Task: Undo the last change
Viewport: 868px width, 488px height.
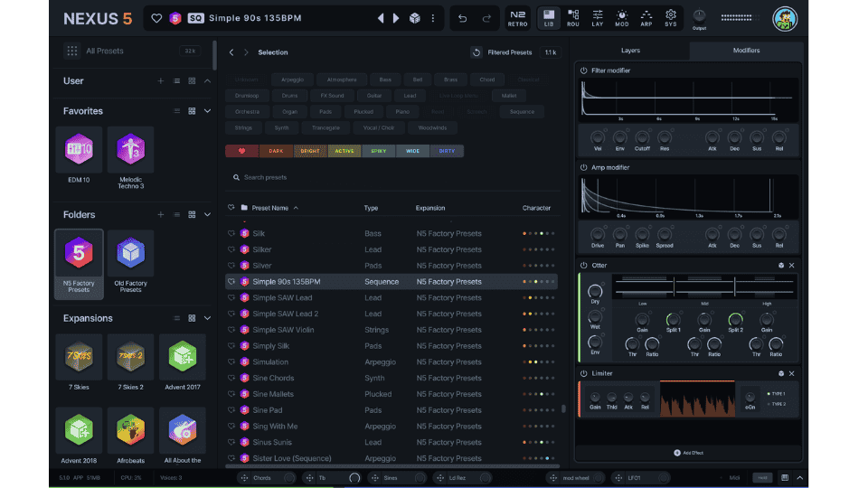Action: coord(462,18)
